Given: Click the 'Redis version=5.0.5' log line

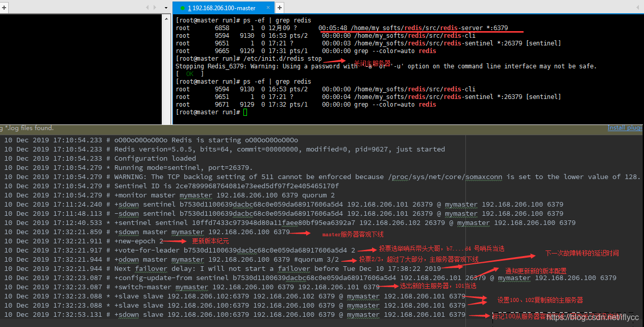Looking at the screenshot, I should pos(225,149).
